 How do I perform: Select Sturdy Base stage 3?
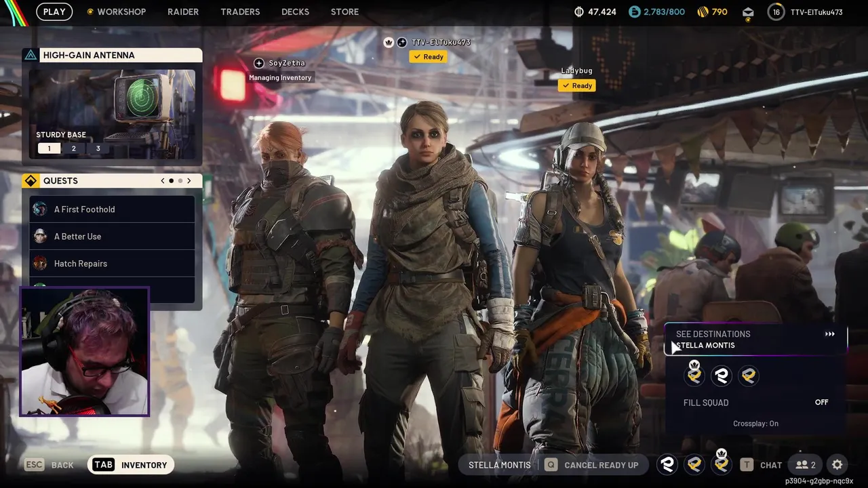(98, 148)
